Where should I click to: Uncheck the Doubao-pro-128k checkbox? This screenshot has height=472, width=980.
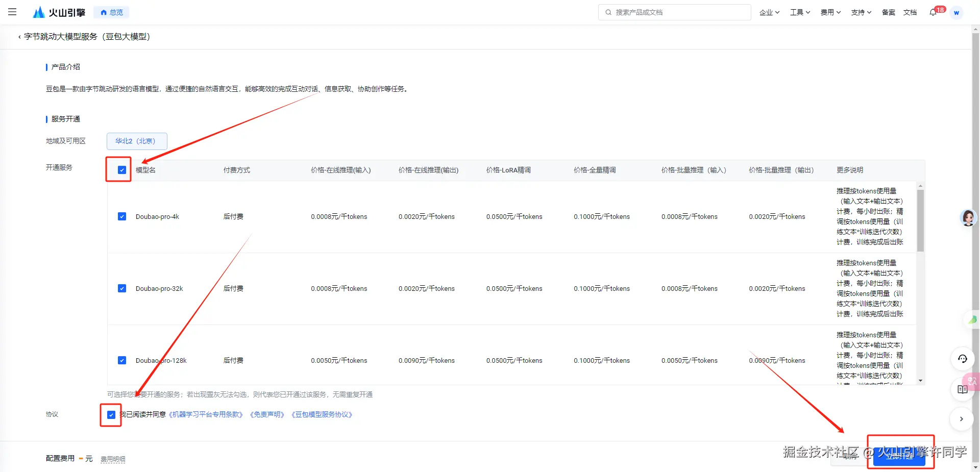[x=122, y=360]
